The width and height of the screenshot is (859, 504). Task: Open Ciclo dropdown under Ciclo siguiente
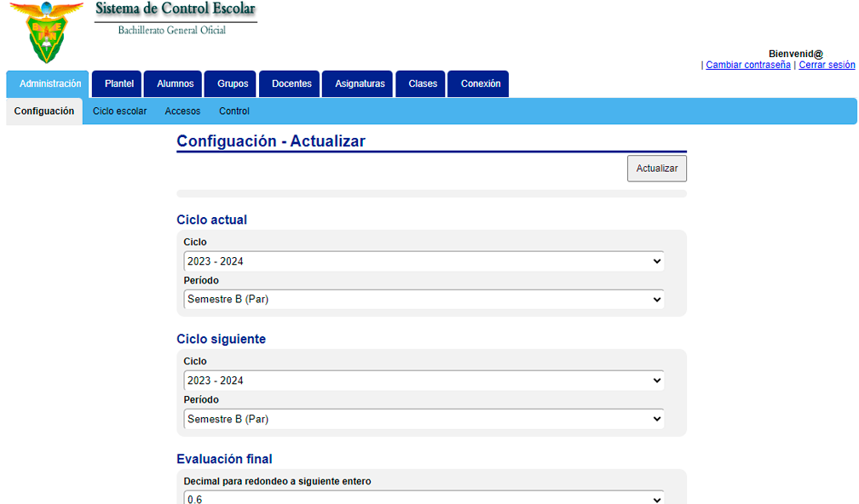(424, 381)
